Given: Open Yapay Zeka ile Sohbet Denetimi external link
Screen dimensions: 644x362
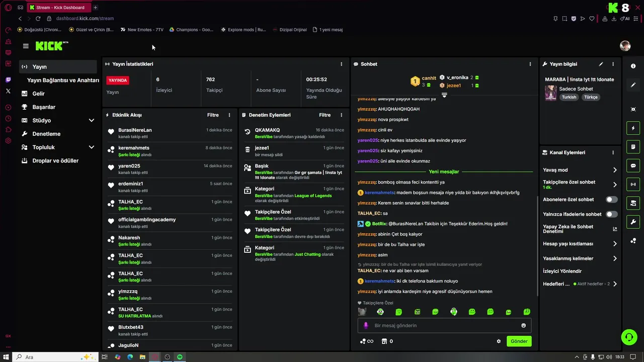Looking at the screenshot, I should [615, 229].
